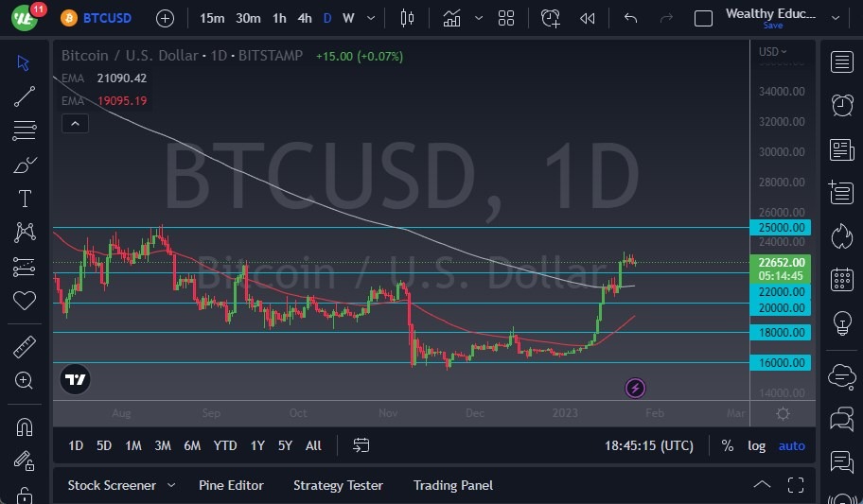Start bar replay mode
The height and width of the screenshot is (504, 863).
click(x=588, y=18)
